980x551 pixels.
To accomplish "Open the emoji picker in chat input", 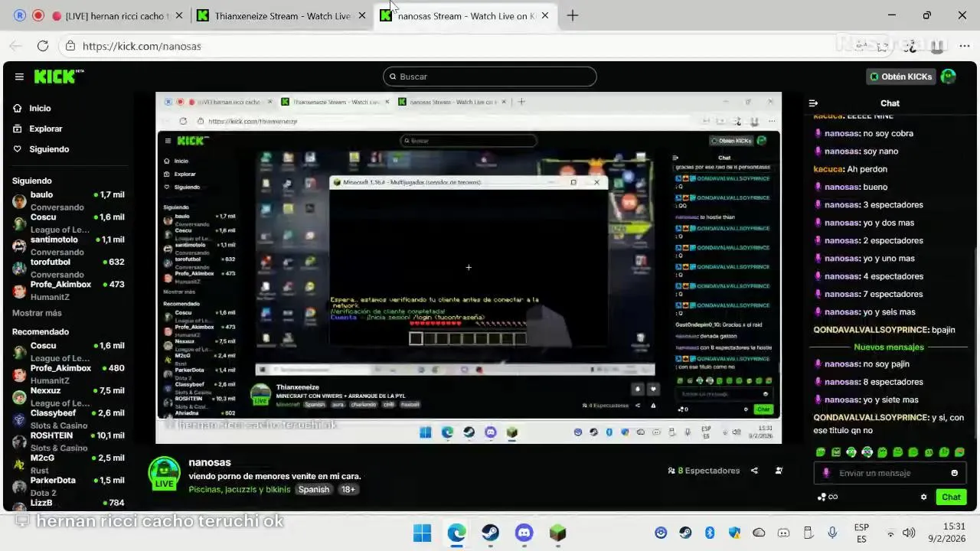I will (955, 473).
